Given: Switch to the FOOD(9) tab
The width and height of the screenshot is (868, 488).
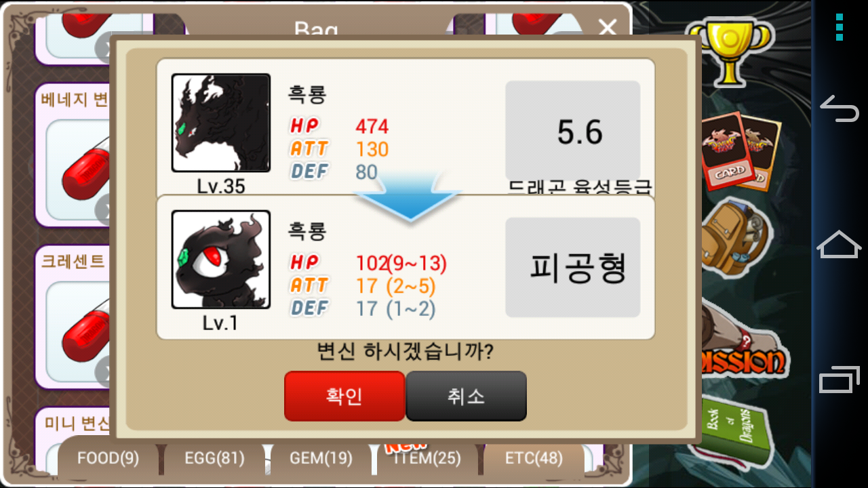Looking at the screenshot, I should tap(108, 458).
